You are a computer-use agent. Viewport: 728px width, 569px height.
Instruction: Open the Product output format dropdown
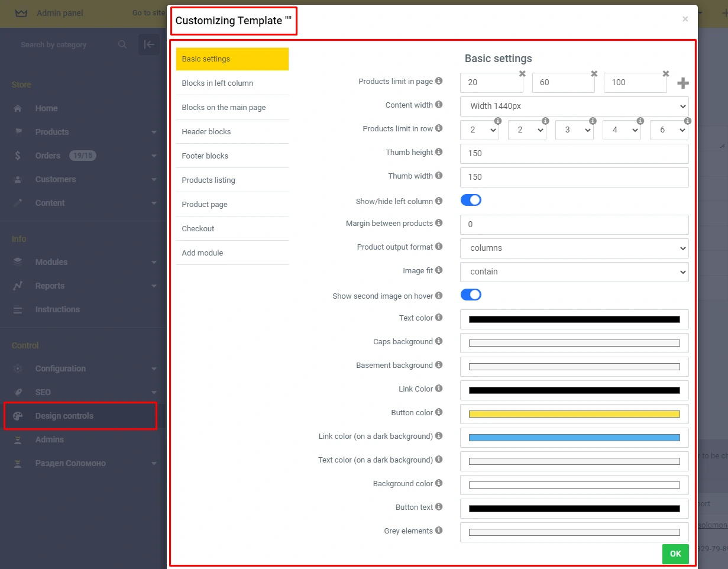pyautogui.click(x=574, y=248)
